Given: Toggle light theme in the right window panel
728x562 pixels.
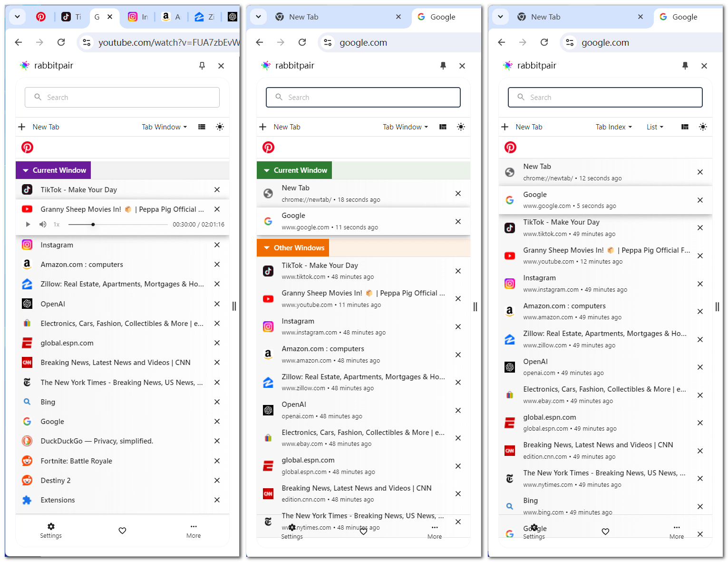Looking at the screenshot, I should (703, 127).
